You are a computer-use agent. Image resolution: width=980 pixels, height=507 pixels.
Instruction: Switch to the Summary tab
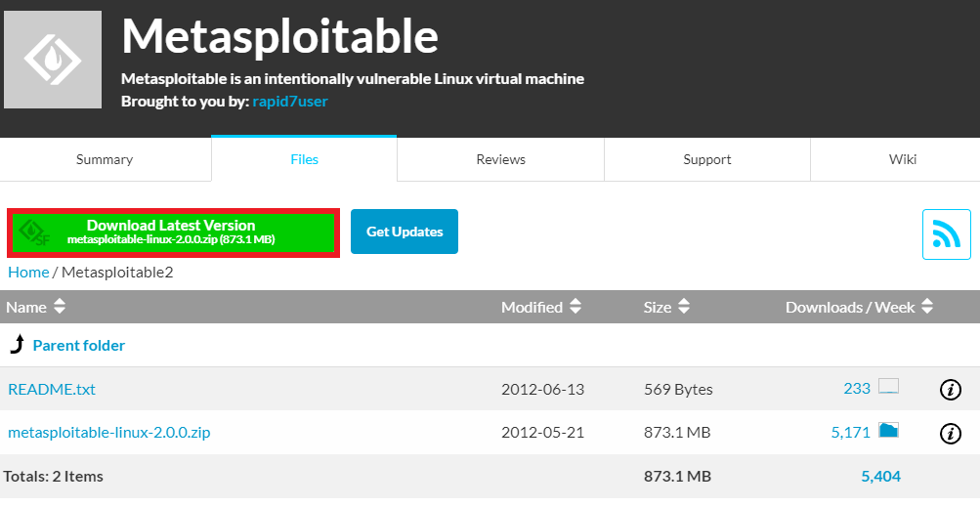[x=105, y=159]
